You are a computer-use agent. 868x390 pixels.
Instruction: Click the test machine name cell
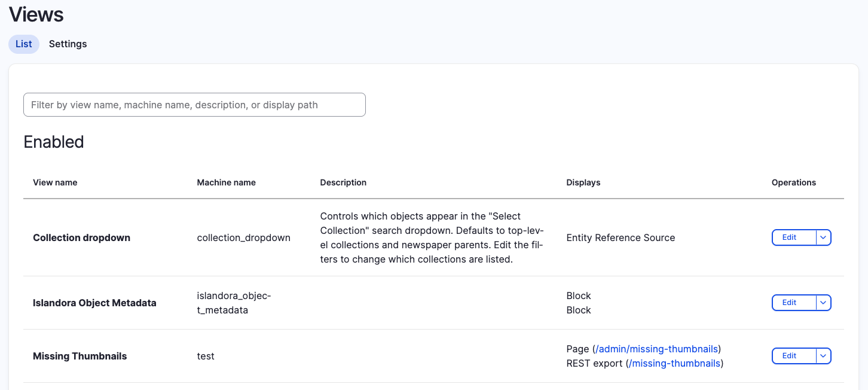(206, 356)
